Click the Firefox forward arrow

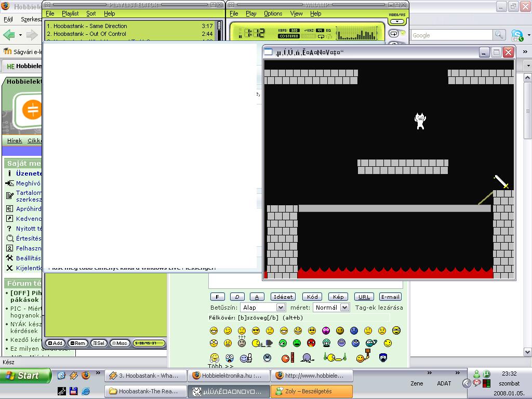pyautogui.click(x=32, y=35)
